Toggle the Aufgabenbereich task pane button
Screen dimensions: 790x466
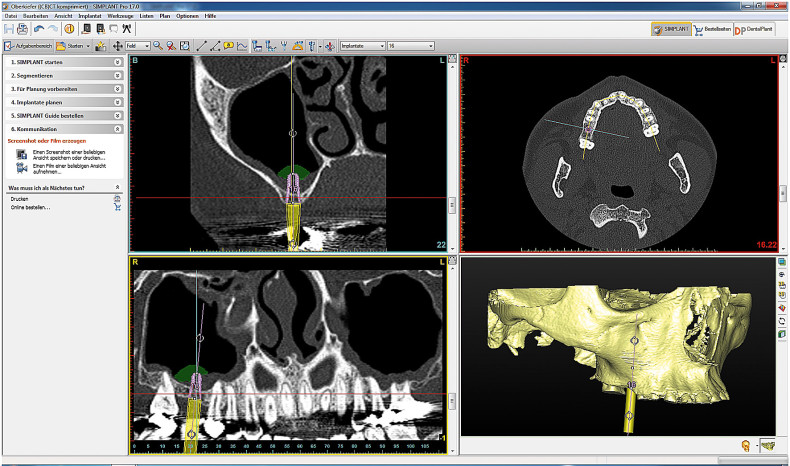tap(28, 46)
